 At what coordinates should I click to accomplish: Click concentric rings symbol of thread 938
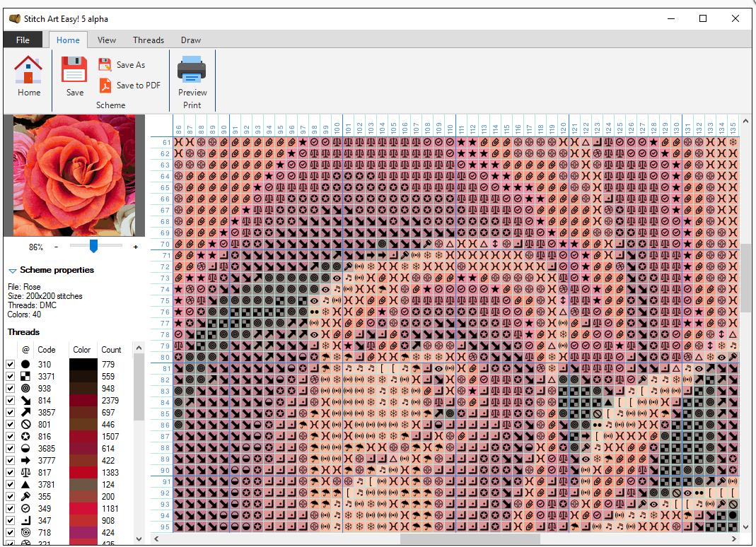pyautogui.click(x=25, y=389)
